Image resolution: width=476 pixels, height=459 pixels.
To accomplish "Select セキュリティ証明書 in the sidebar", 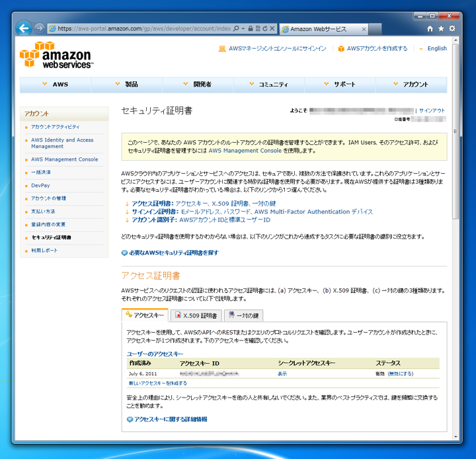I will (52, 237).
